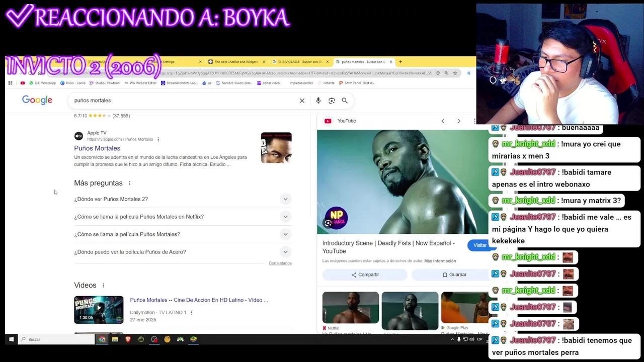The height and width of the screenshot is (362, 644).
Task: Run search with the magnifier icon
Action: point(345,101)
